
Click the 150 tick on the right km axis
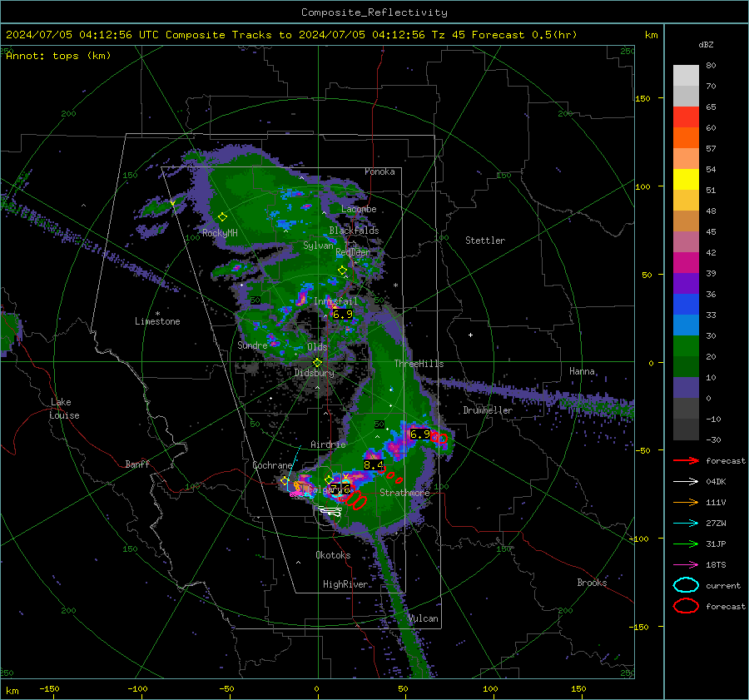(643, 98)
